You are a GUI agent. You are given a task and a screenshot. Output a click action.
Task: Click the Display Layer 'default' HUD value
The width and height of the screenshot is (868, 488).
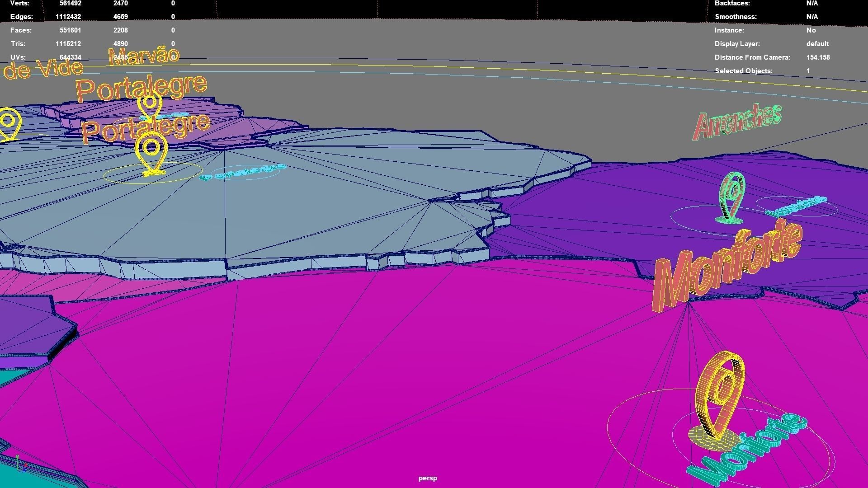pyautogui.click(x=817, y=44)
